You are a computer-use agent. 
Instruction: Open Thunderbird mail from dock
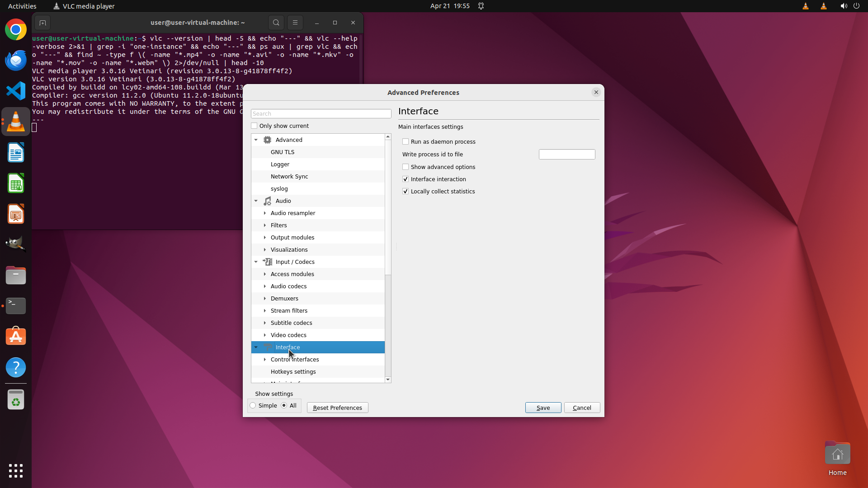tap(16, 61)
